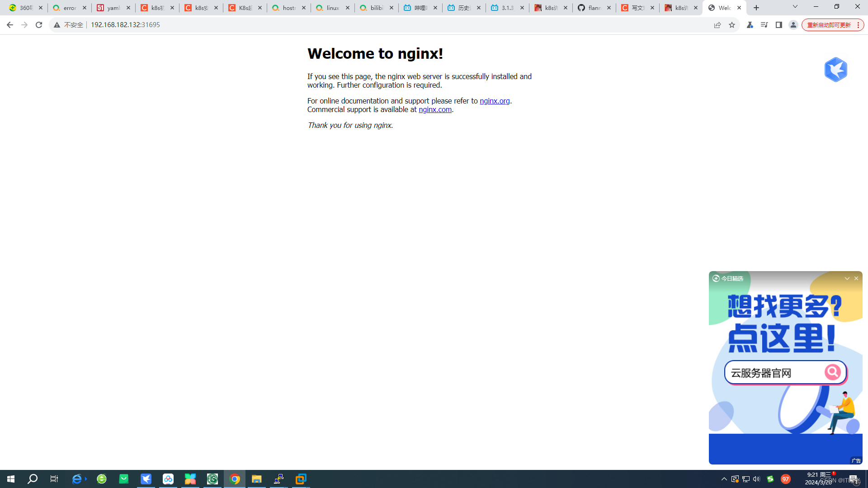Click the blue bird floating icon
The image size is (868, 488).
tap(835, 70)
